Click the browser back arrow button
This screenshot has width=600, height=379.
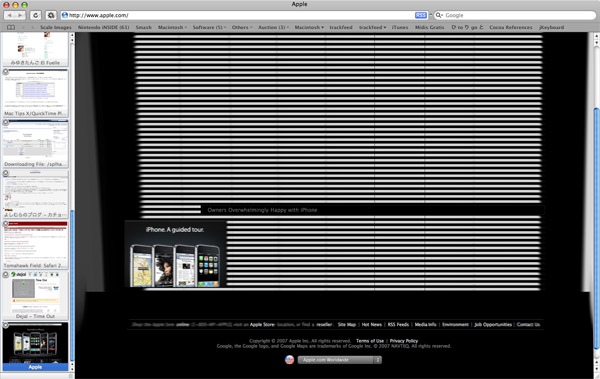point(9,15)
